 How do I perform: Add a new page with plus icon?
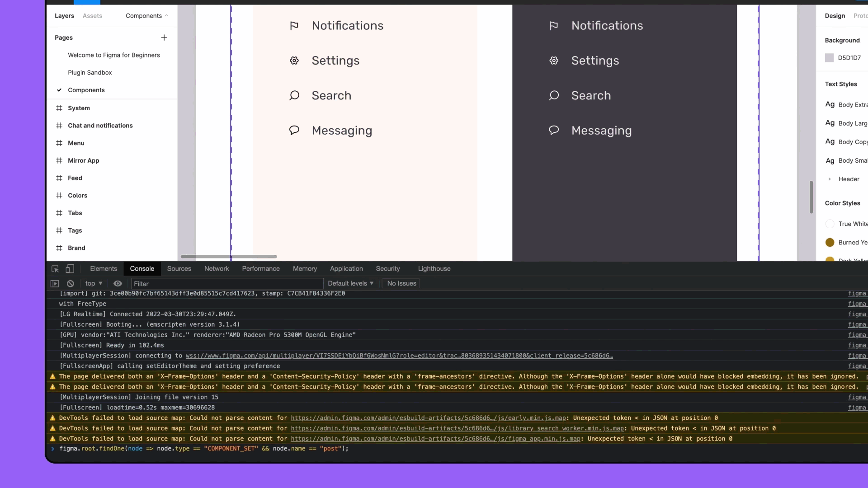point(164,38)
